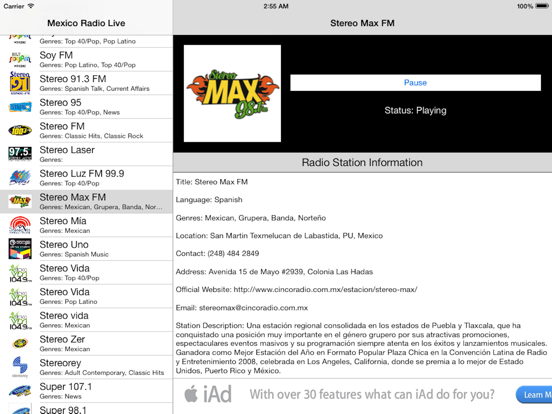Tap the Stereo vida Mexican logo
This screenshot has height=414, width=552.
(20, 320)
